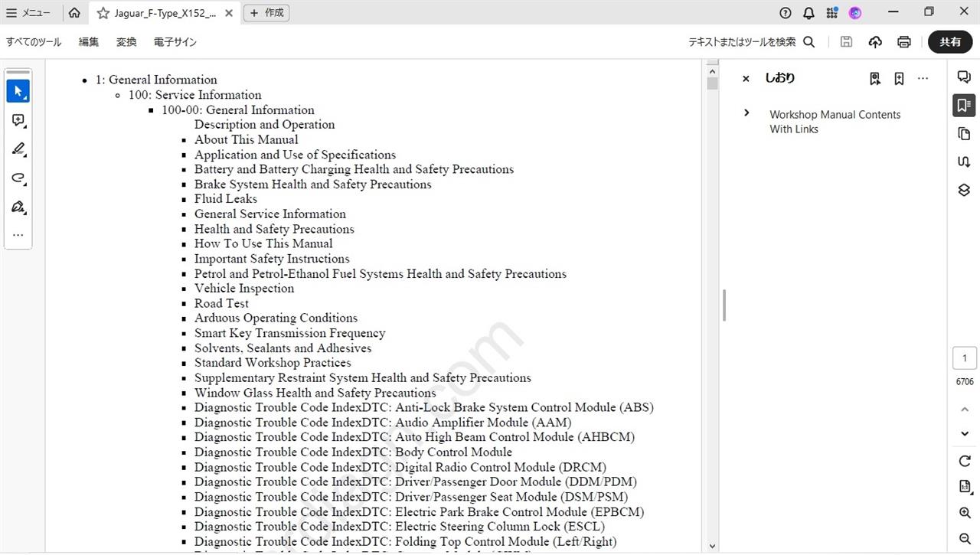The image size is (980, 555).
Task: Select the arrow selection tool
Action: (18, 91)
